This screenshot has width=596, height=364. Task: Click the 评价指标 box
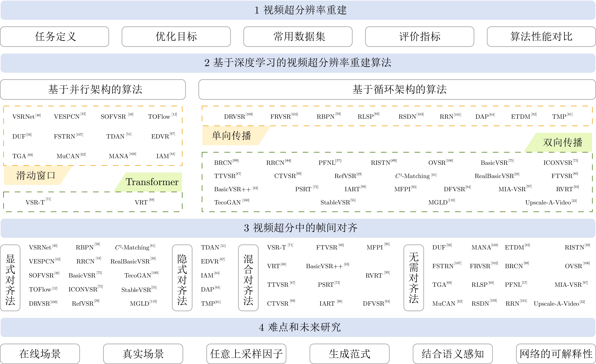(419, 37)
